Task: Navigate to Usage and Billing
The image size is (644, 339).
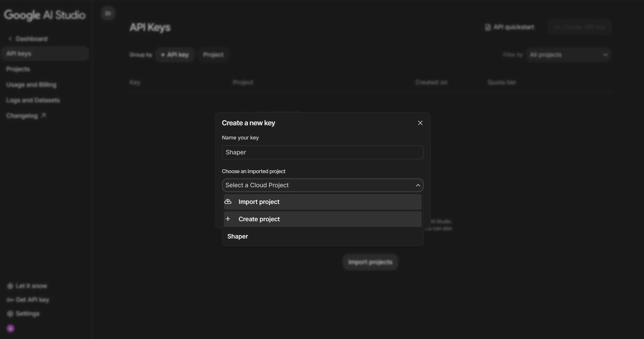Action: (x=31, y=84)
